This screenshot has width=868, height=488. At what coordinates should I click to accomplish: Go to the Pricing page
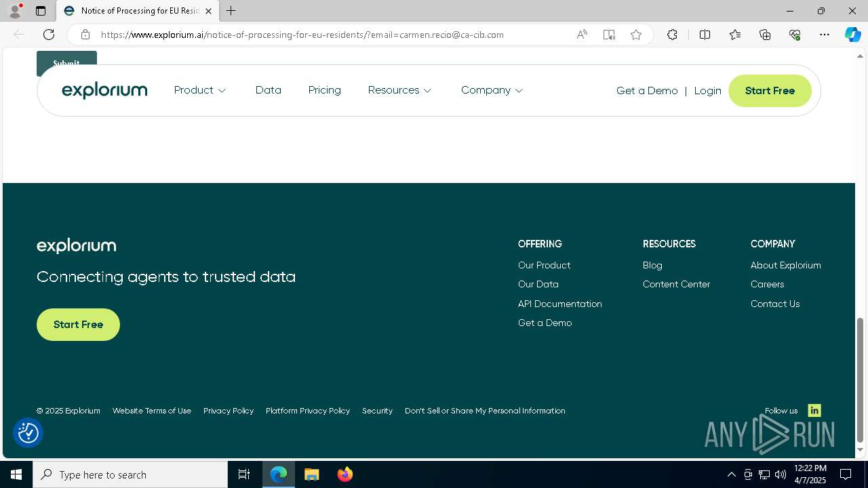(x=325, y=90)
